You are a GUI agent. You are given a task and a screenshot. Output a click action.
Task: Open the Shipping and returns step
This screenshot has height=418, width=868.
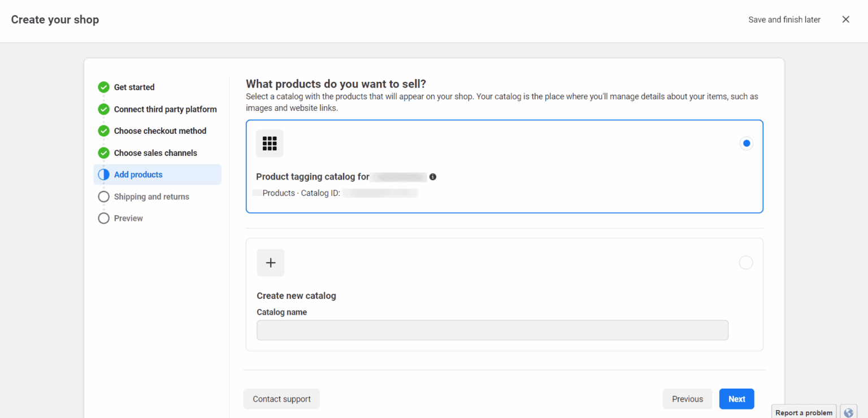pyautogui.click(x=151, y=196)
